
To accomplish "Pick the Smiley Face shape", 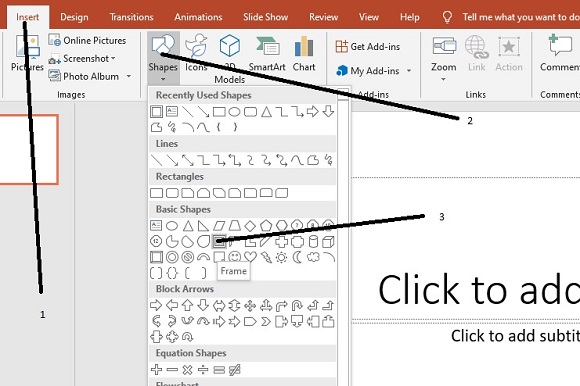I will click(x=234, y=257).
